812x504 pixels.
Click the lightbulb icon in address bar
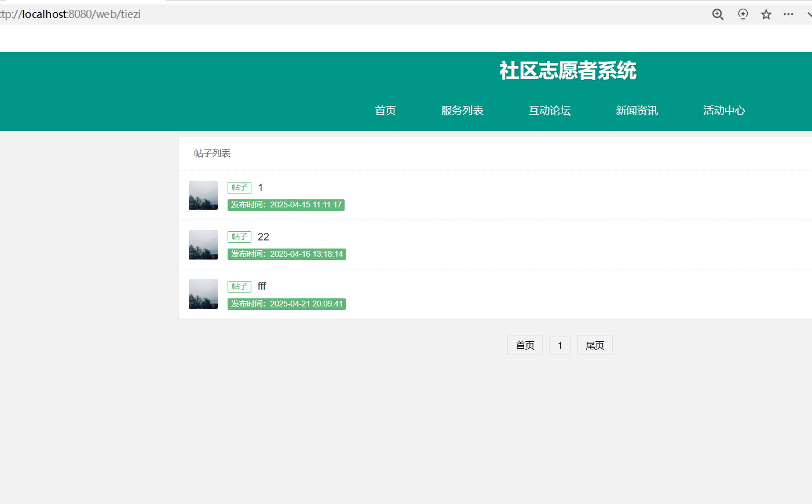coord(742,14)
